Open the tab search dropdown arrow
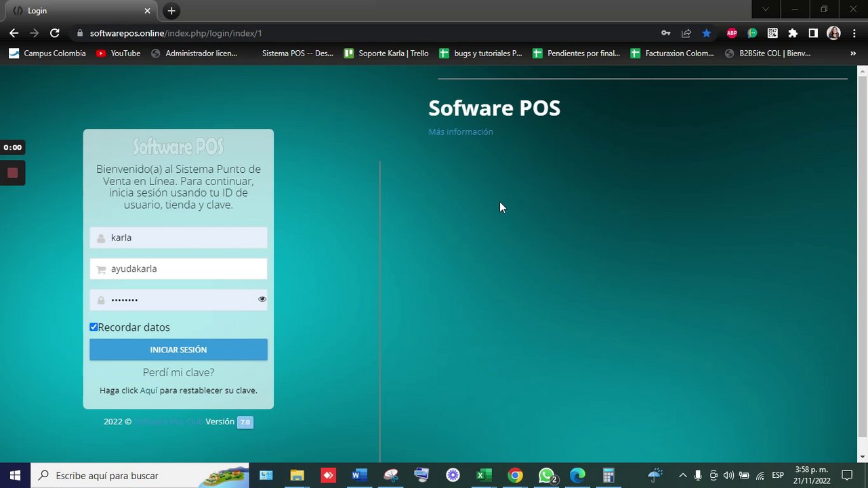Viewport: 868px width, 488px height. click(766, 9)
